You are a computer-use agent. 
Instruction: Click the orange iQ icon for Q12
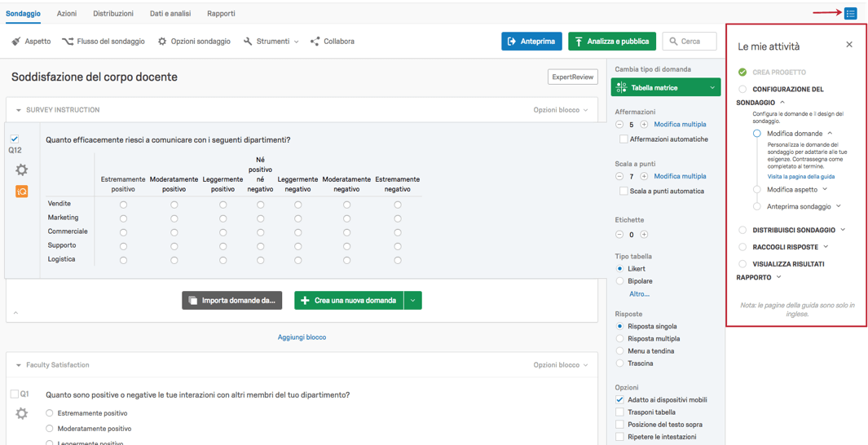point(21,191)
